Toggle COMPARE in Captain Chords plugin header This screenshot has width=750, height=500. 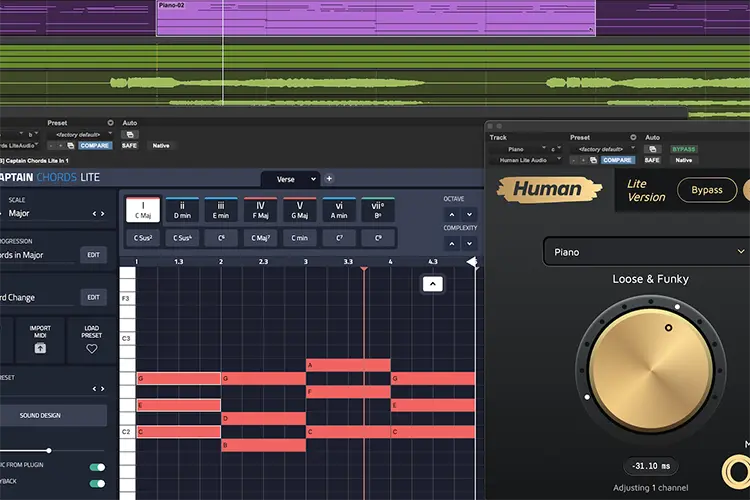pyautogui.click(x=95, y=145)
